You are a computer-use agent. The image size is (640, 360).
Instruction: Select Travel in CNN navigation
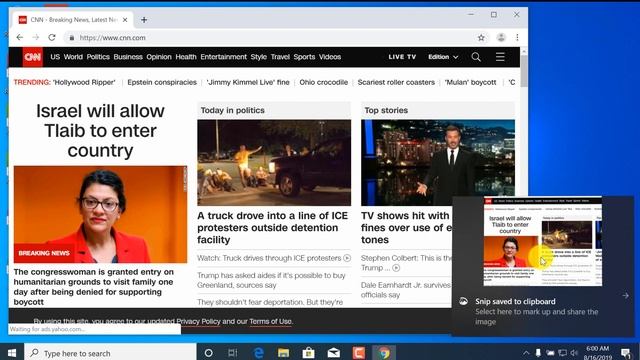(280, 57)
